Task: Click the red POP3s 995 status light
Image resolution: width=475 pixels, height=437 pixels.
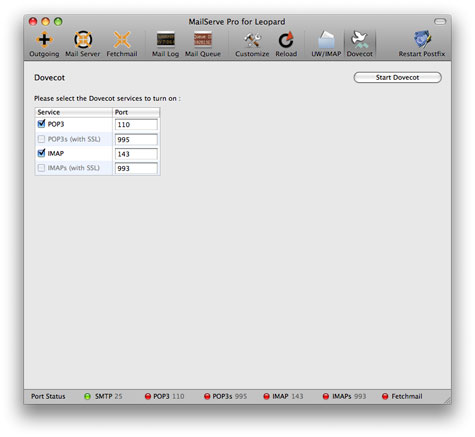Action: [207, 396]
